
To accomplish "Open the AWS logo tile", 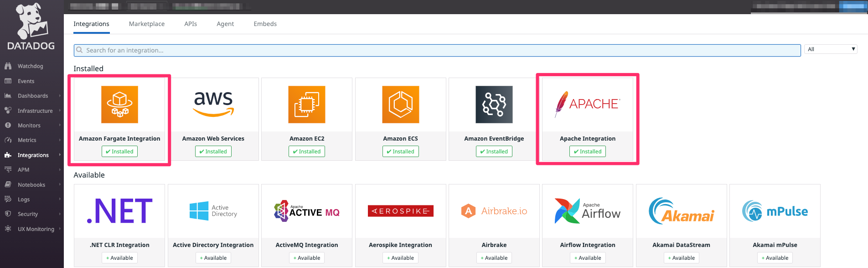I will [213, 105].
